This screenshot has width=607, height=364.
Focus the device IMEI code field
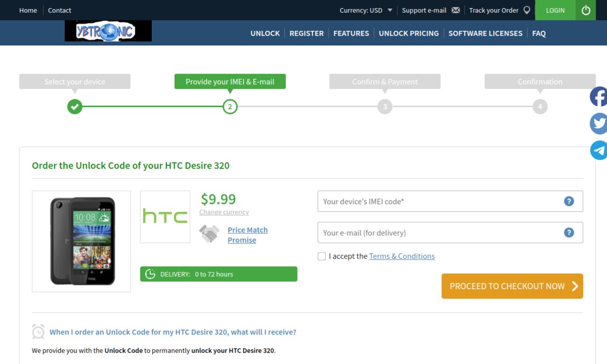pyautogui.click(x=450, y=201)
